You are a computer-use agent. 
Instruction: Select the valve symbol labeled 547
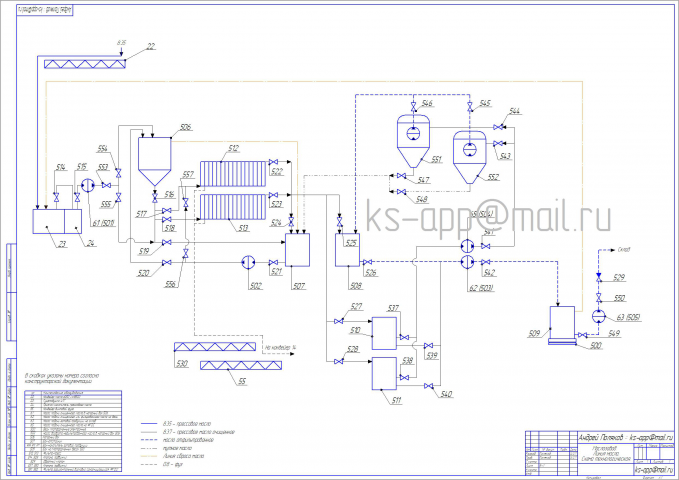coord(401,175)
